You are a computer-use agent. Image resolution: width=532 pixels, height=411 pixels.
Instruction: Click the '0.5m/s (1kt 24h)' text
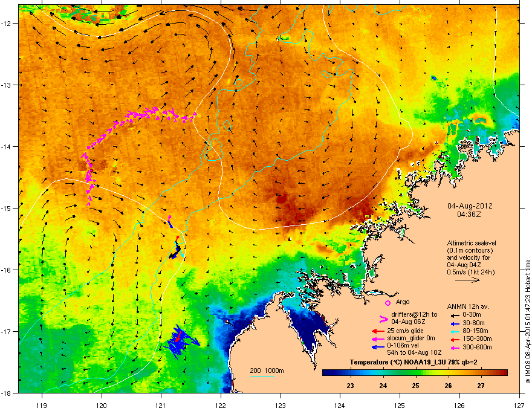[x=470, y=273]
